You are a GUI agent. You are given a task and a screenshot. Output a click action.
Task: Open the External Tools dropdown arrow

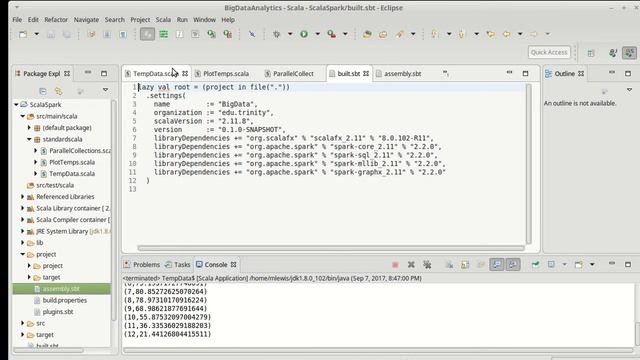coord(345,34)
